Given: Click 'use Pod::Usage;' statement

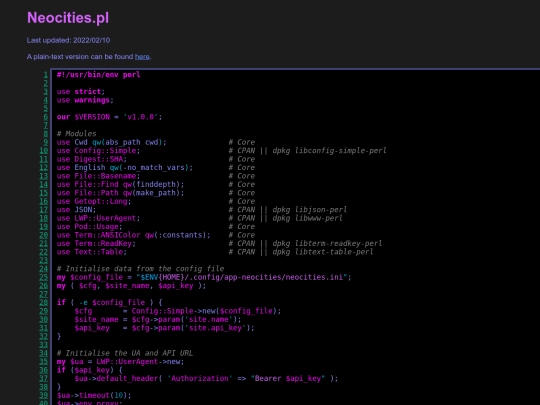Looking at the screenshot, I should (x=90, y=227).
